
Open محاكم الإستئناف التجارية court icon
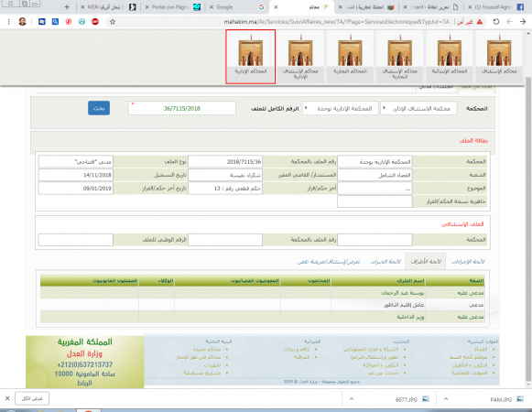(x=399, y=57)
